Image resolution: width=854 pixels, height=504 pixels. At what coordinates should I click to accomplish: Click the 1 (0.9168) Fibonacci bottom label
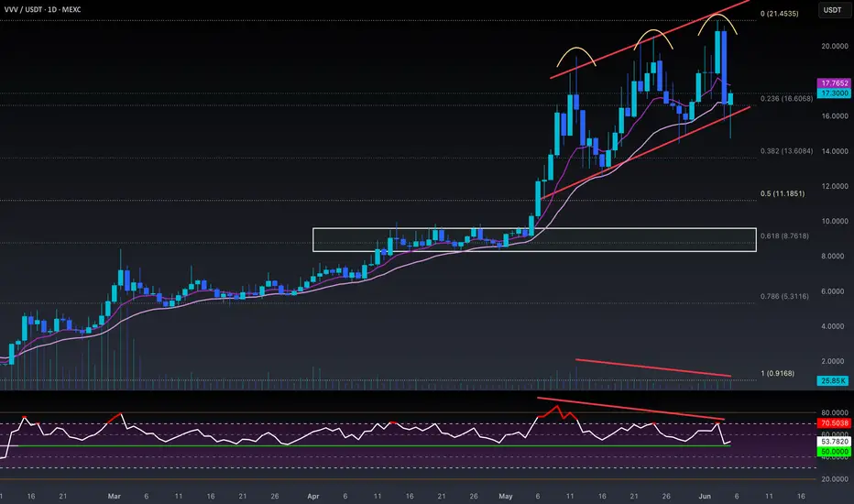click(777, 373)
